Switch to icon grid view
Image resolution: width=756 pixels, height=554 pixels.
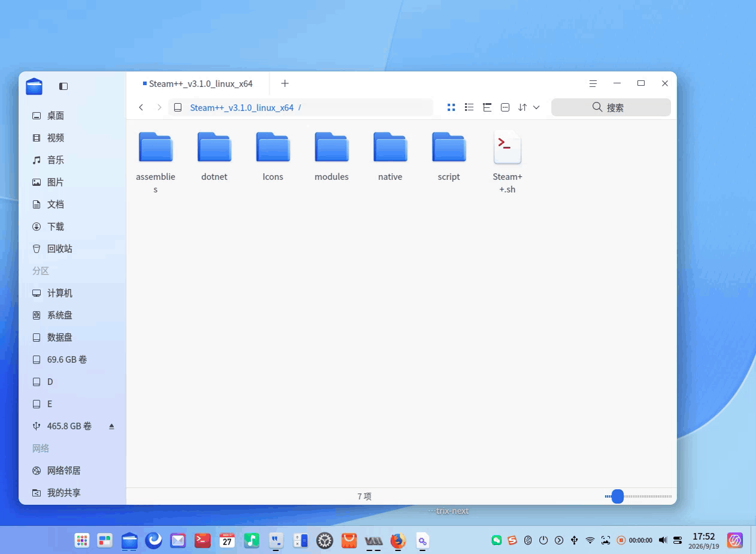pos(451,107)
